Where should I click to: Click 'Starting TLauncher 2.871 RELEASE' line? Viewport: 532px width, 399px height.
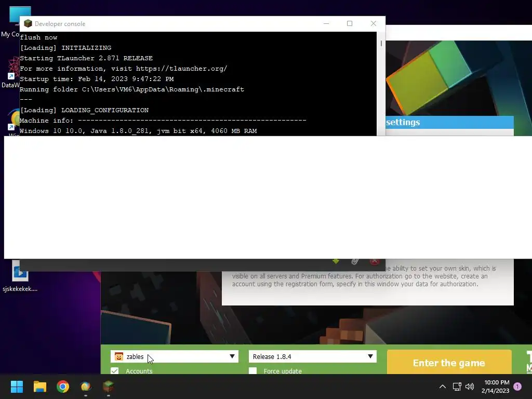86,58
